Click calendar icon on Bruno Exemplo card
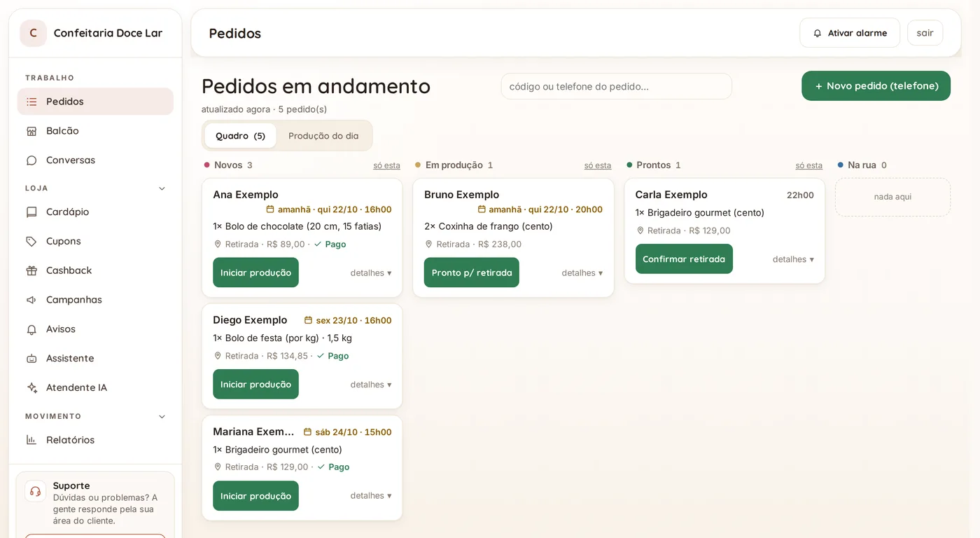 coord(482,209)
